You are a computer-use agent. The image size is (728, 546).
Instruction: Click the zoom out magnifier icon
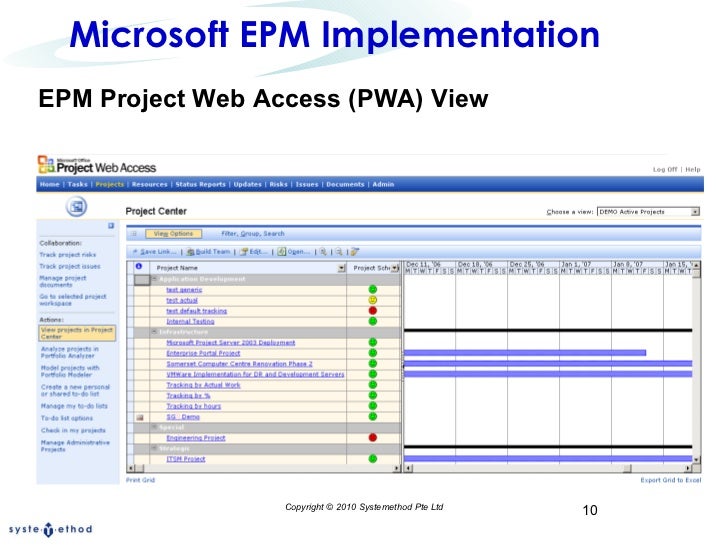click(339, 252)
